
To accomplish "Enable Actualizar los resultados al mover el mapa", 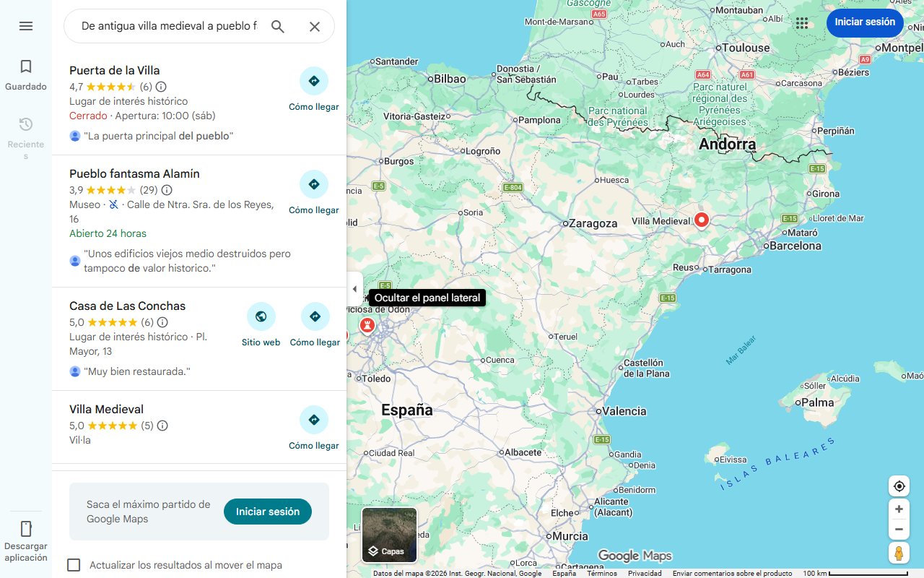I will tap(74, 565).
